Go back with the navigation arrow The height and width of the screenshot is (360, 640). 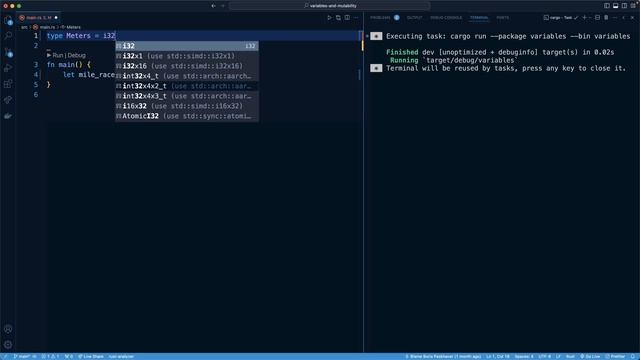[x=213, y=6]
